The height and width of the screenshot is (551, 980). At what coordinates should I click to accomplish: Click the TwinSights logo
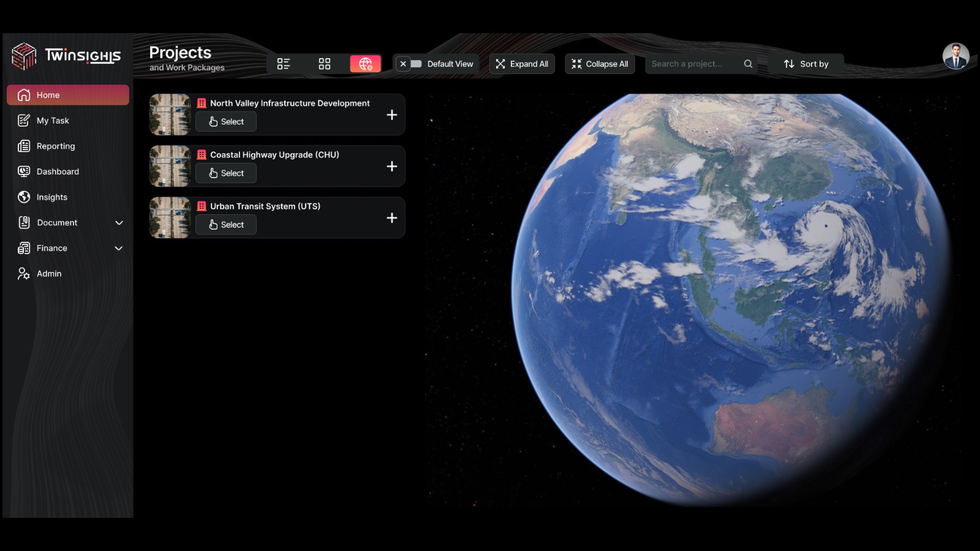point(66,56)
